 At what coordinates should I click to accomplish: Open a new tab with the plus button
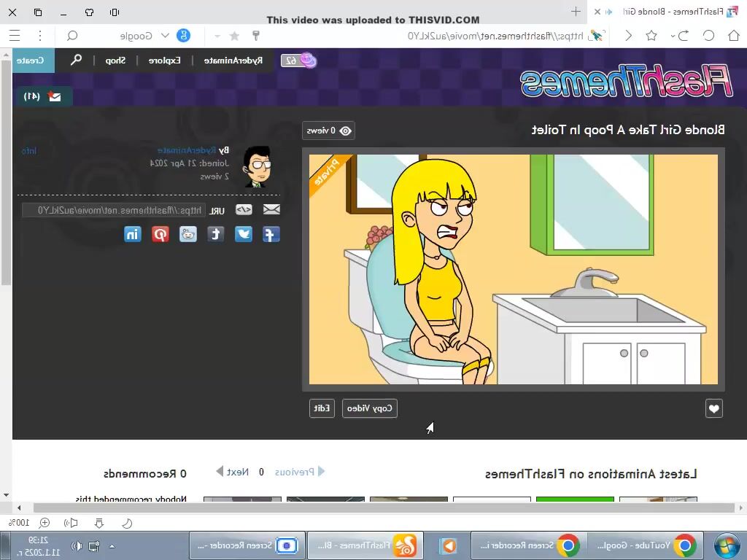(576, 12)
